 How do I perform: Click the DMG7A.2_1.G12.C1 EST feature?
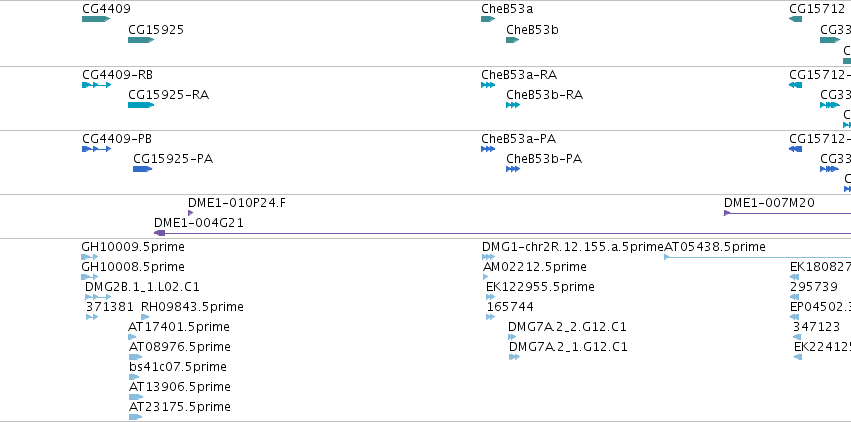(x=515, y=357)
